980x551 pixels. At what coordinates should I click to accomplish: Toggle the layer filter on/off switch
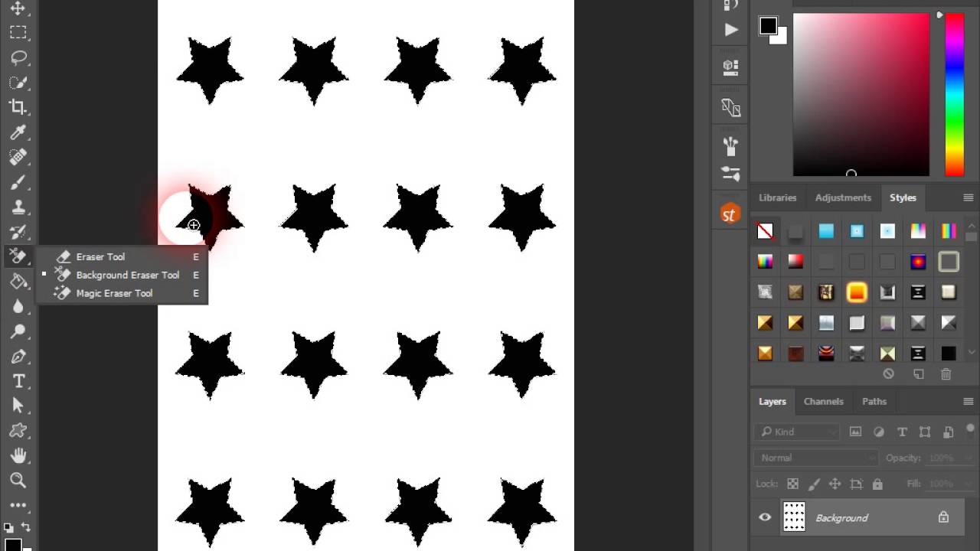point(970,429)
